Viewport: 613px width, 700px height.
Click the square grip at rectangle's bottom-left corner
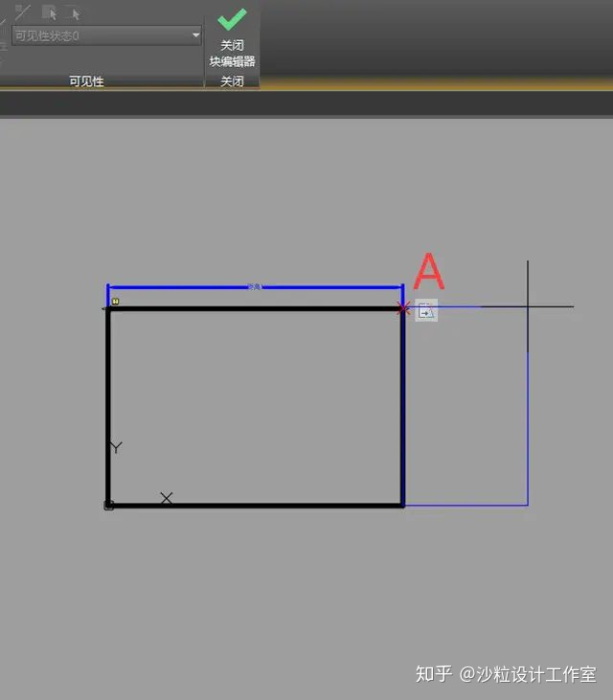click(108, 506)
